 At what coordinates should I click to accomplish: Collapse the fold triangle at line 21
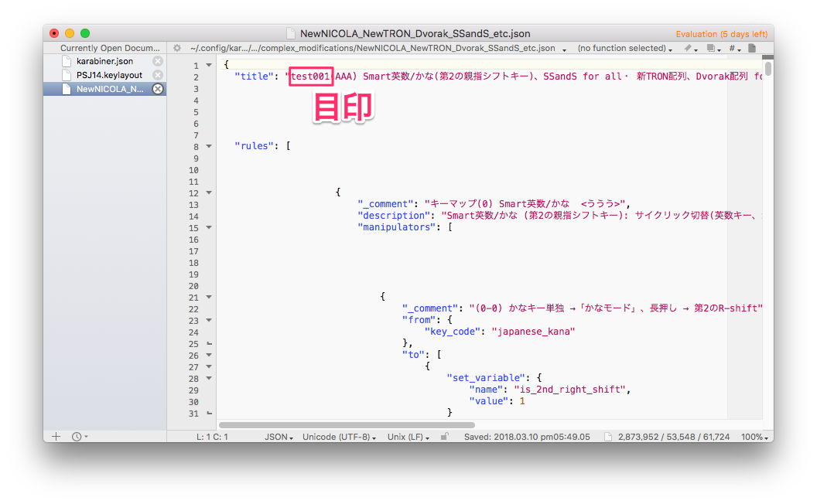tap(208, 298)
